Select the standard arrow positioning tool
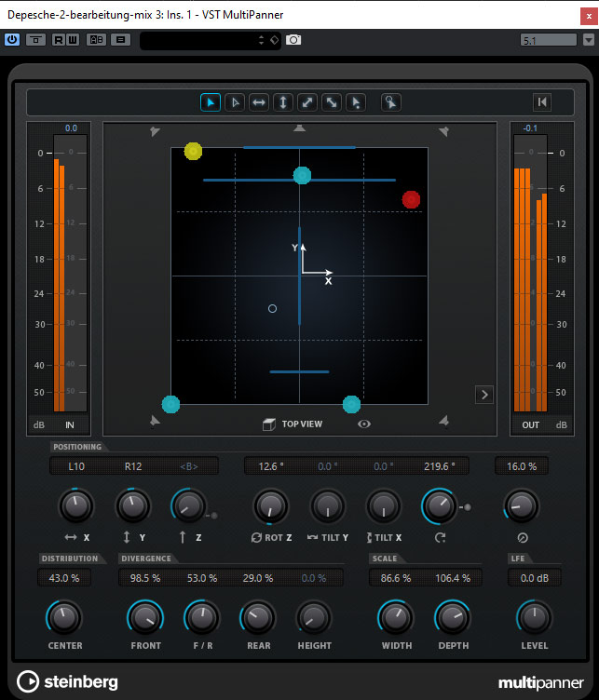 (211, 102)
